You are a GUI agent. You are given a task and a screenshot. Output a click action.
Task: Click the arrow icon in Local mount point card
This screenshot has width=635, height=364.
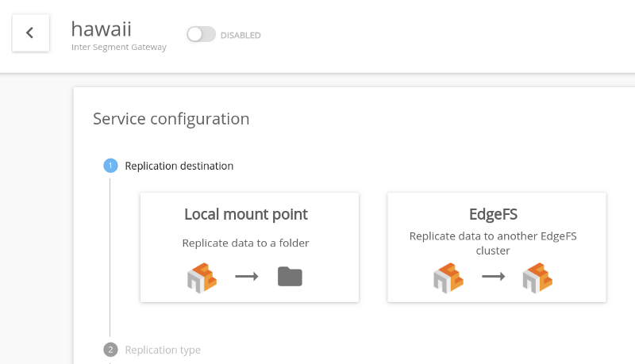coord(247,277)
